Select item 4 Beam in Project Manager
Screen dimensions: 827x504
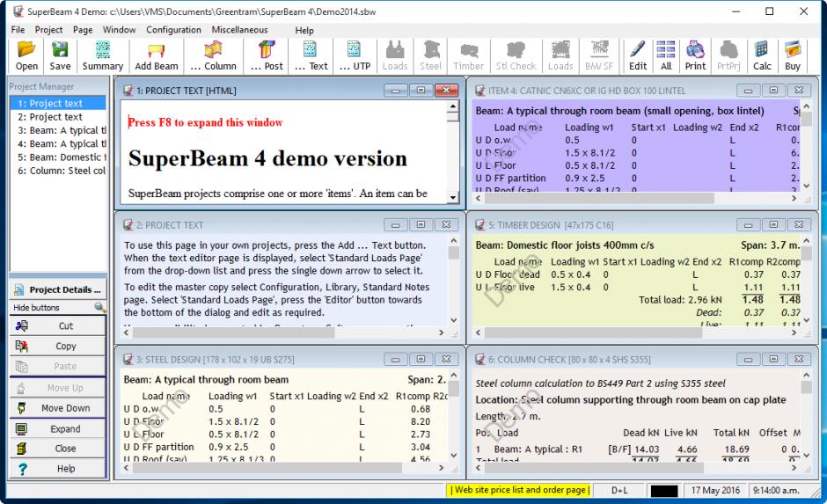pyautogui.click(x=58, y=144)
